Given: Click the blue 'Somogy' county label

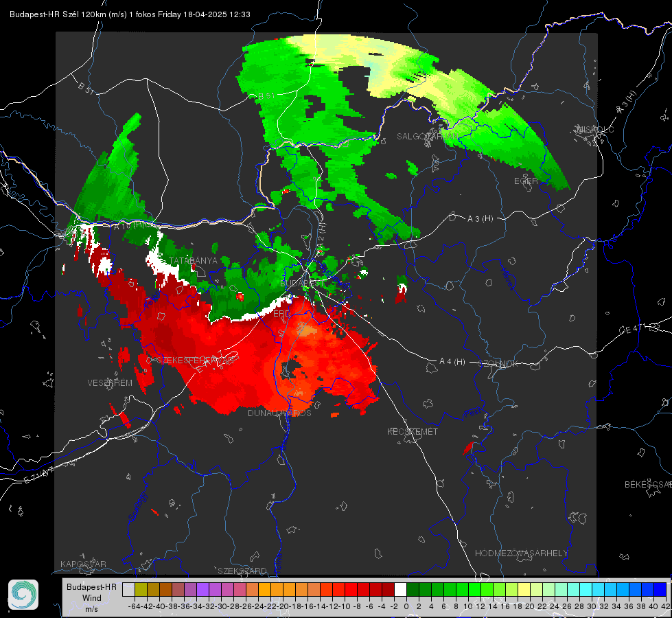Looking at the screenshot, I should coord(137,507).
